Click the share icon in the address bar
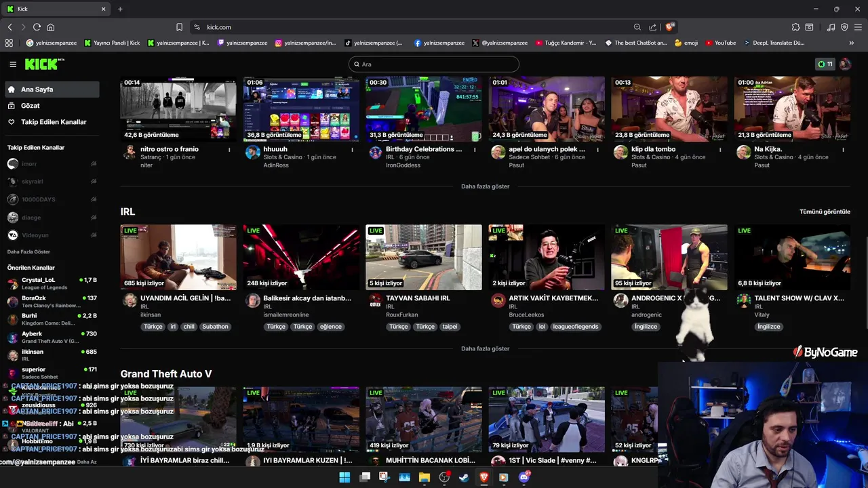This screenshot has width=868, height=488. (x=652, y=27)
